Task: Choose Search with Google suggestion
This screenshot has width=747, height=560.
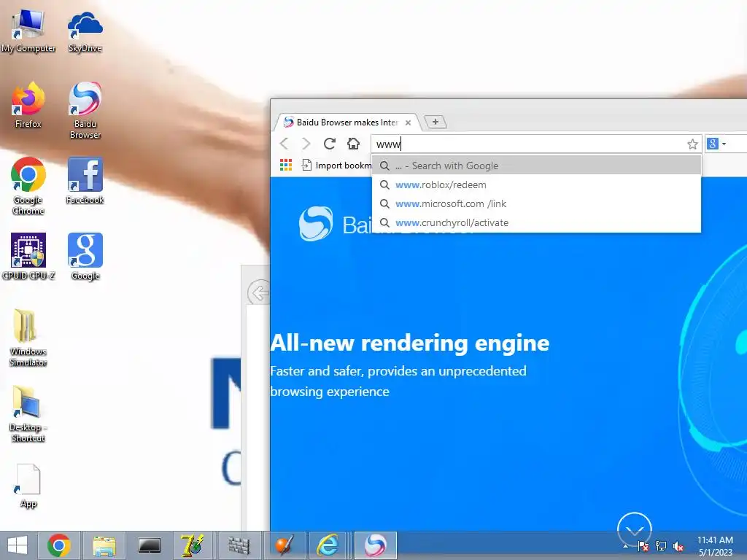Action: click(x=536, y=166)
